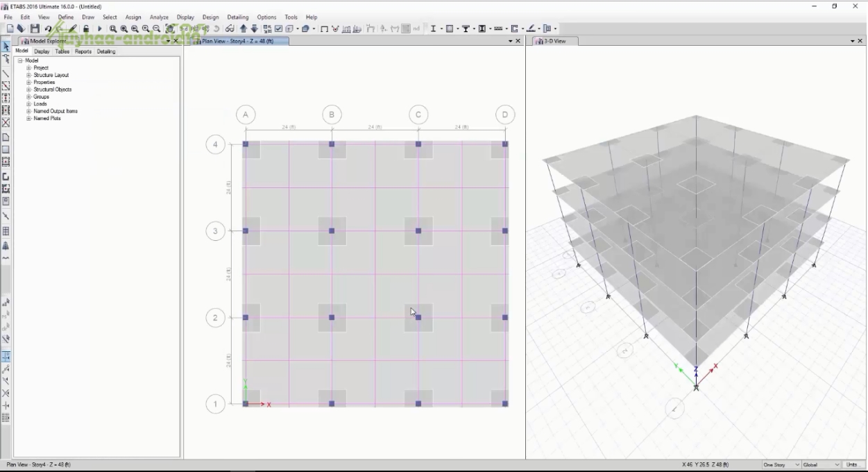
Task: Close the Plan View window
Action: [x=518, y=41]
